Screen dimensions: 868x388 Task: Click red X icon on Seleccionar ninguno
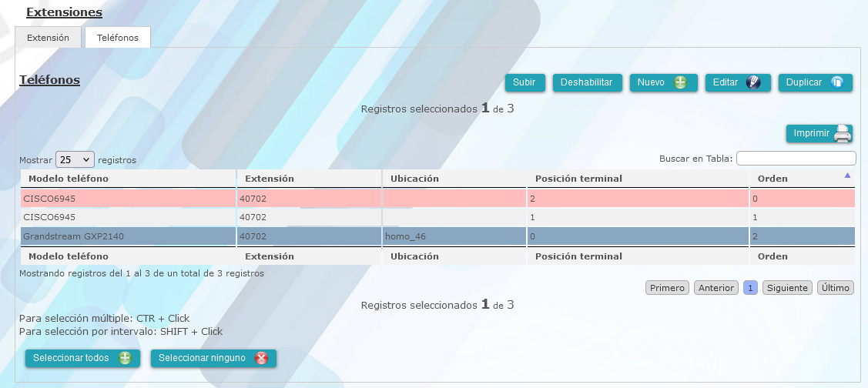pos(261,358)
